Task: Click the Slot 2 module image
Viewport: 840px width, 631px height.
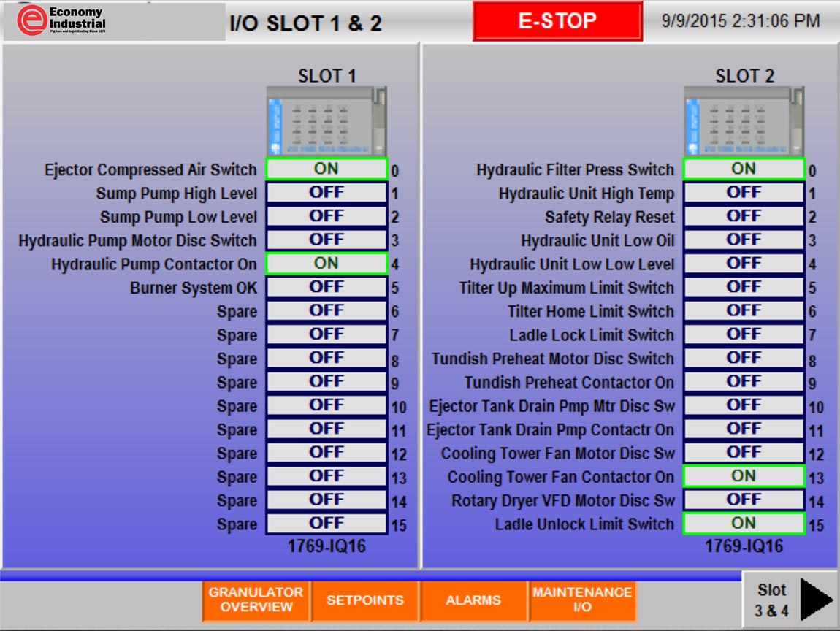Action: pos(744,121)
